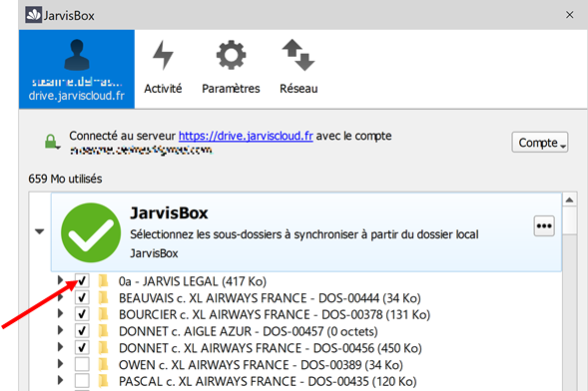This screenshot has width=588, height=391.
Task: Click the green sync checkmark status icon
Action: [x=91, y=232]
